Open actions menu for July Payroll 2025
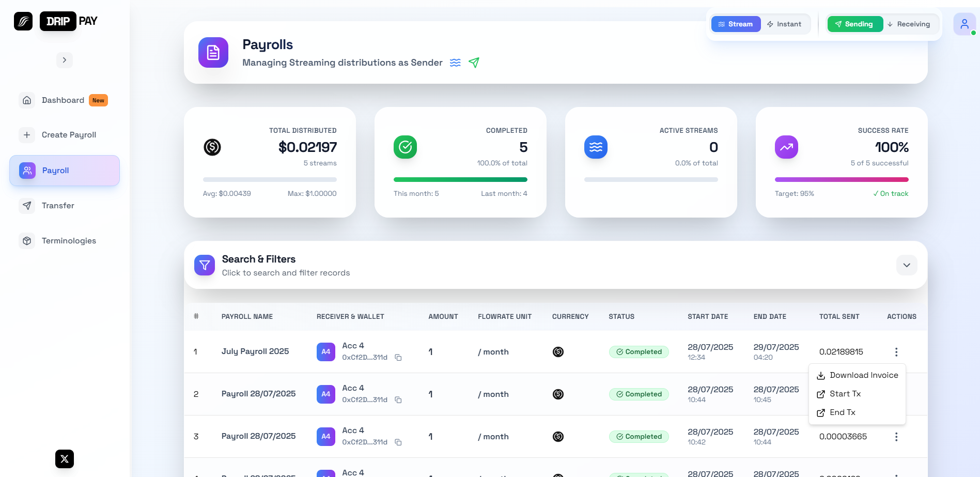The height and width of the screenshot is (477, 980). (896, 352)
